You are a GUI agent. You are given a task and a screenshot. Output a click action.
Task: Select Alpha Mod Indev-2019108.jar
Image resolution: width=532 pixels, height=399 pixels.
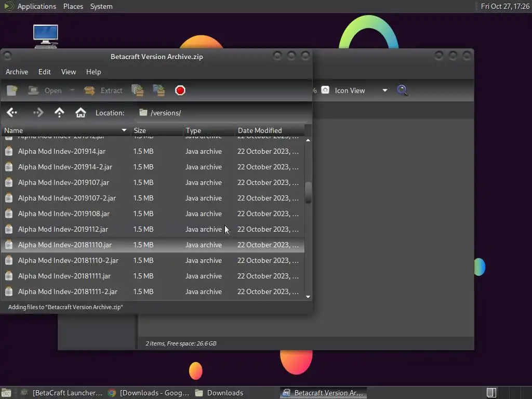click(152, 214)
